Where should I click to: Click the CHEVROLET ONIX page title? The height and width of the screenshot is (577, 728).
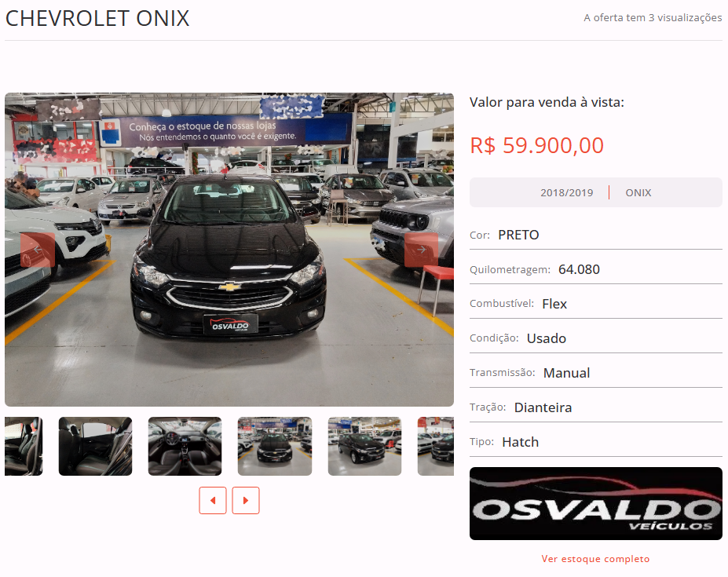[x=97, y=19]
